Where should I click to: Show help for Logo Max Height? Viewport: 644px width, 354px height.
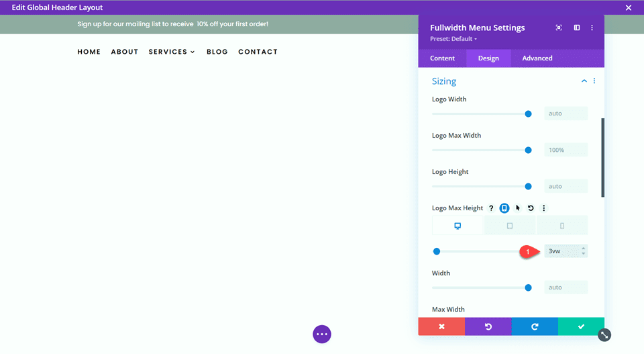pos(491,208)
